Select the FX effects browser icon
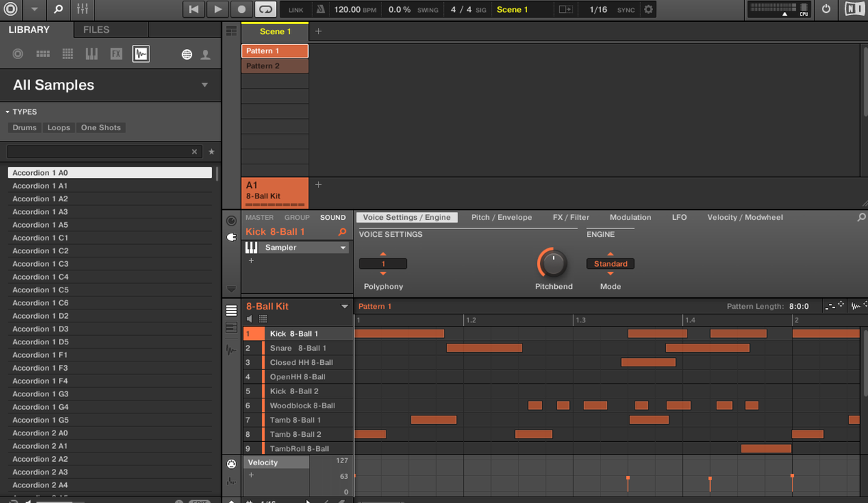 click(x=116, y=54)
